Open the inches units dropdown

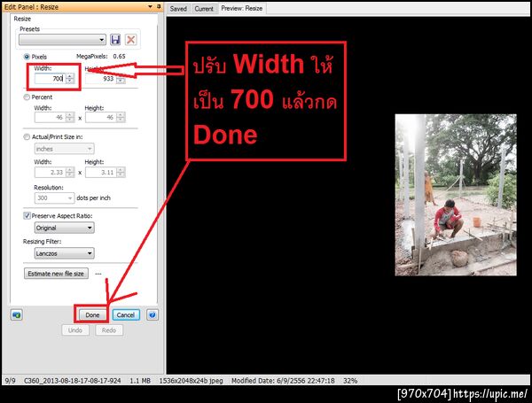65,149
